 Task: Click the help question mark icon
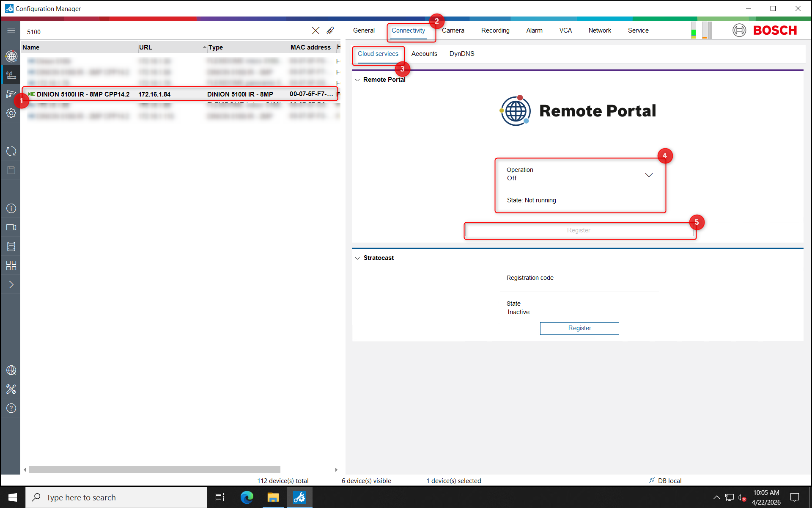11,408
